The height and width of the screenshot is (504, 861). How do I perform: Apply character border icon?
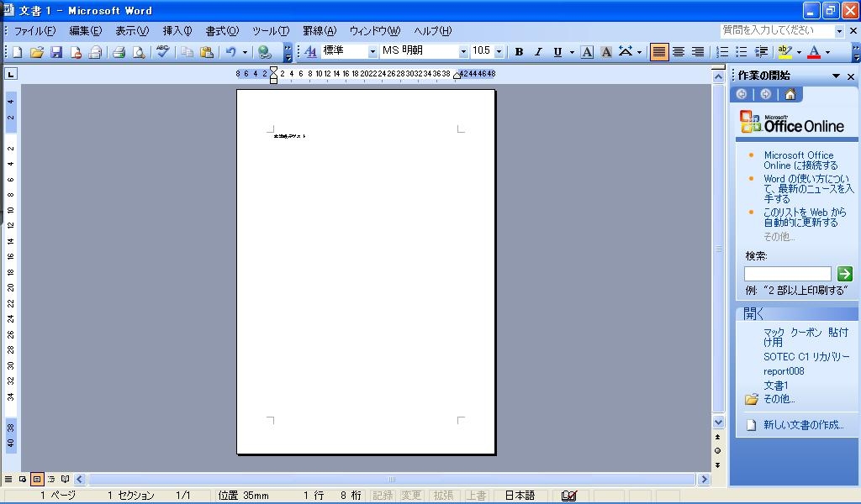pos(587,52)
